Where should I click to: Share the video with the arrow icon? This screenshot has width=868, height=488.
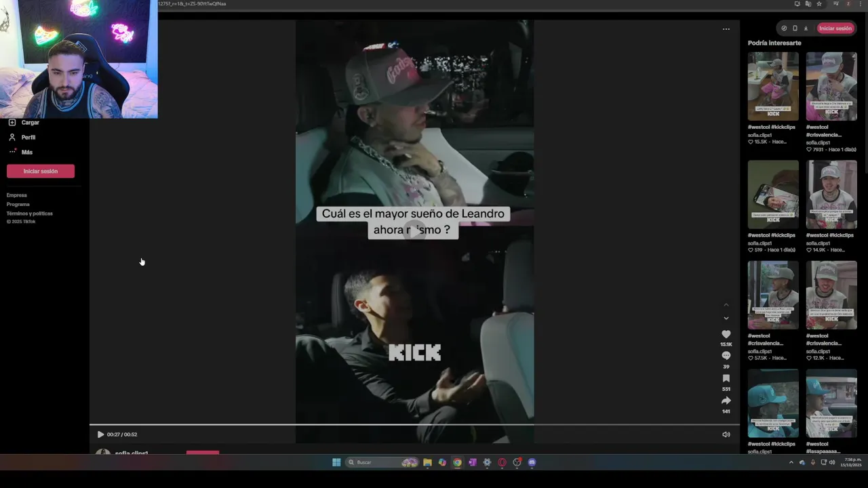[726, 401]
